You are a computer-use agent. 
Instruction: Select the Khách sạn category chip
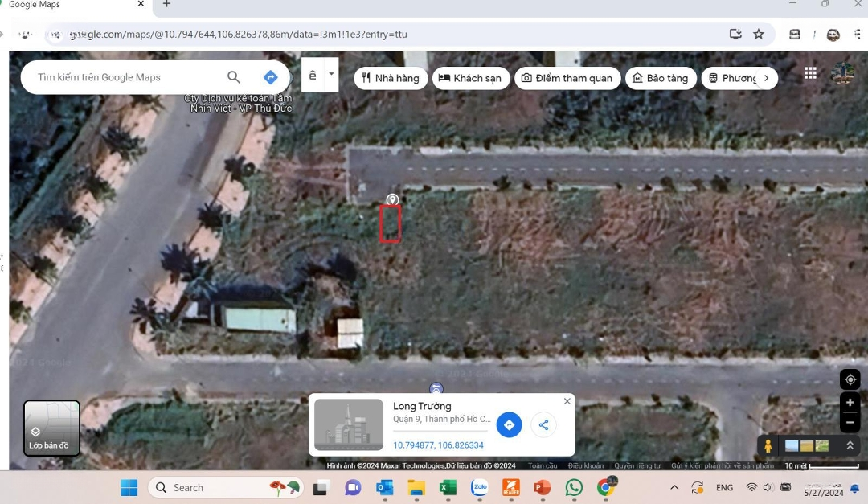point(470,78)
